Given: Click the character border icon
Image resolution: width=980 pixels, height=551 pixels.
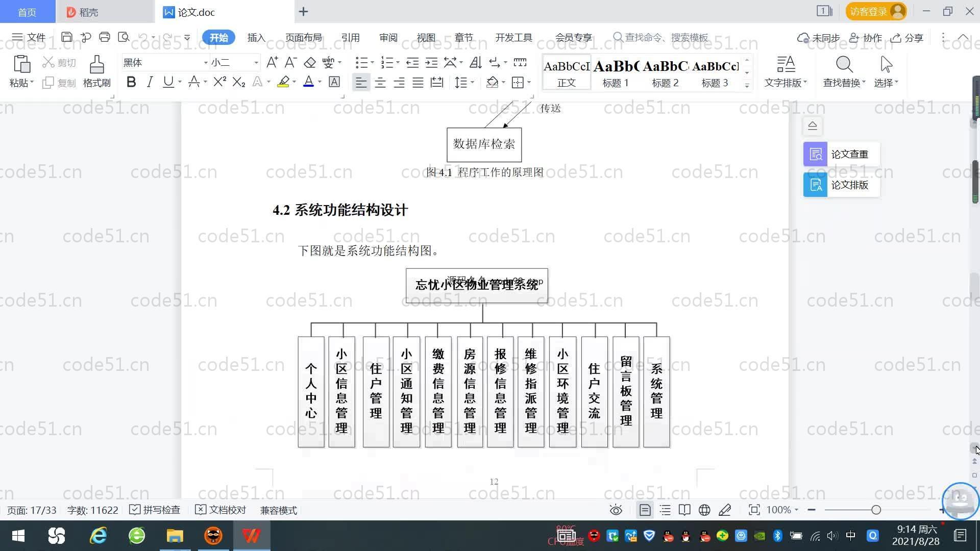Looking at the screenshot, I should 334,82.
